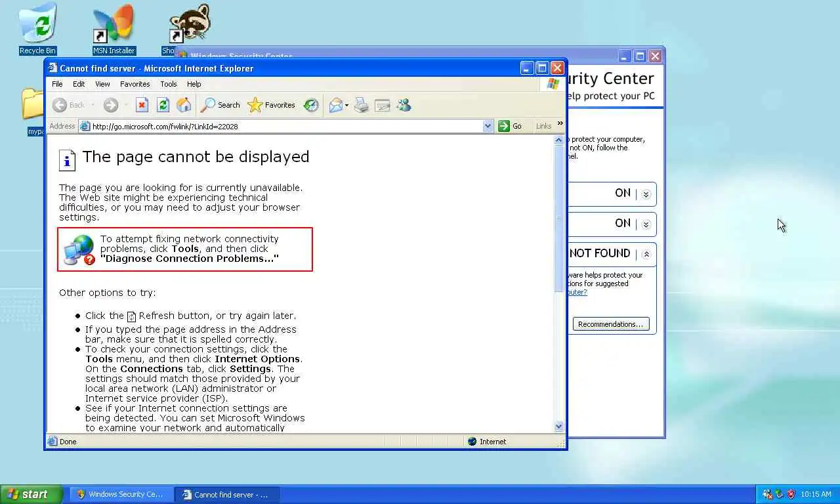Screen dimensions: 840x504
Task: Click the Safely Remove Hardware tray icon
Action: pos(779,494)
